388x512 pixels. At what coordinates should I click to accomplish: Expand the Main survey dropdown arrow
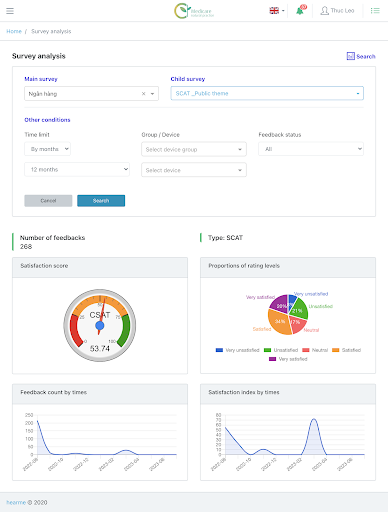[x=153, y=94]
